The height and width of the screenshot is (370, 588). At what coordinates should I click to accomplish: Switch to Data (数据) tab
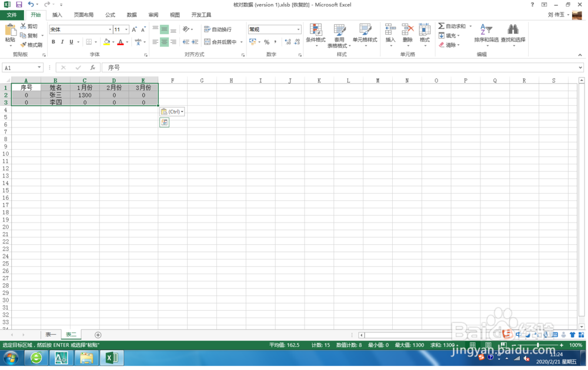(132, 15)
